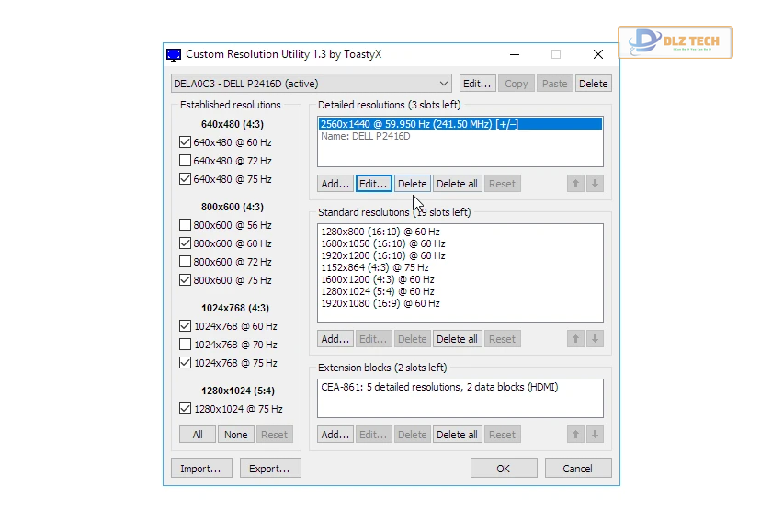Click the blue monitor icon in title bar
Screen dimensions: 772x532
[x=174, y=54]
